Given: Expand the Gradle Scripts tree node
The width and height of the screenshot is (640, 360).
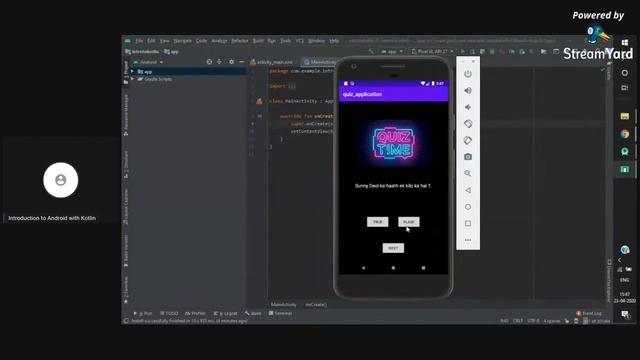Looking at the screenshot, I should [x=132, y=79].
